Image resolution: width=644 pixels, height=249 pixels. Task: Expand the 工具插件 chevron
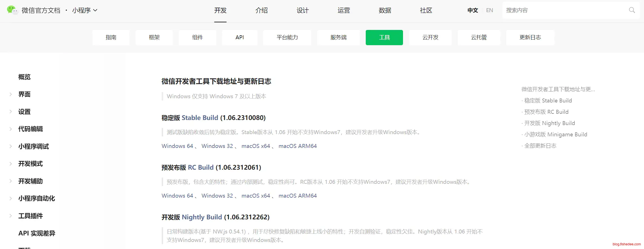click(11, 216)
